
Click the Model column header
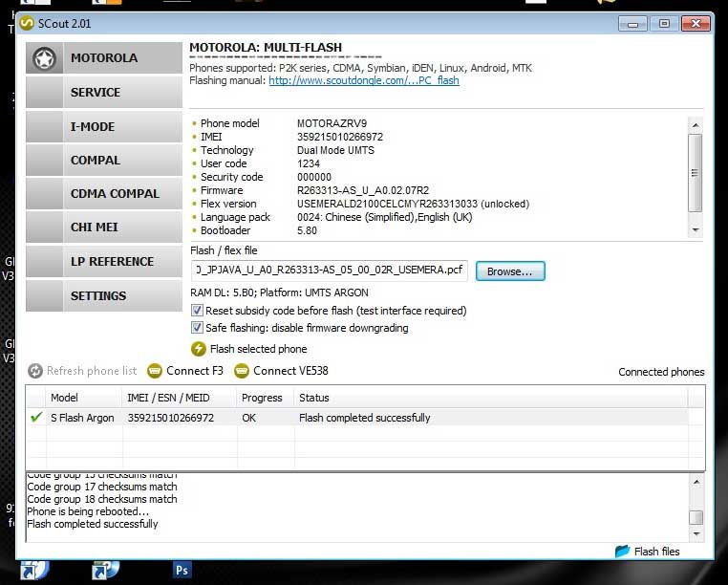(x=83, y=398)
